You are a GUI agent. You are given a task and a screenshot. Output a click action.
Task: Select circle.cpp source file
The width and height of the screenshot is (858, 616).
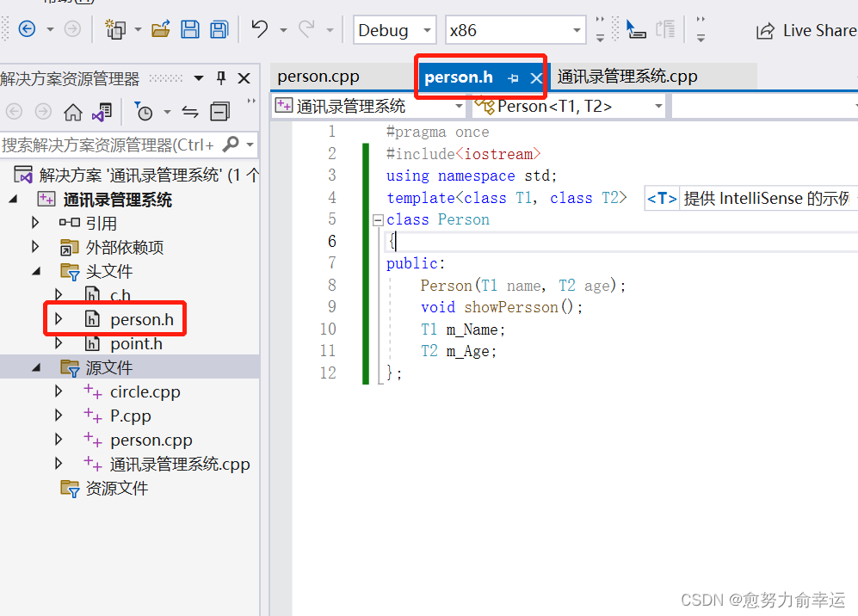[145, 391]
